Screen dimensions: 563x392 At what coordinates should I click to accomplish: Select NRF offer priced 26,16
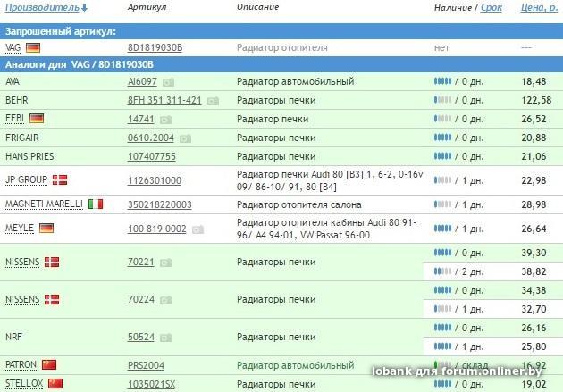pyautogui.click(x=534, y=329)
